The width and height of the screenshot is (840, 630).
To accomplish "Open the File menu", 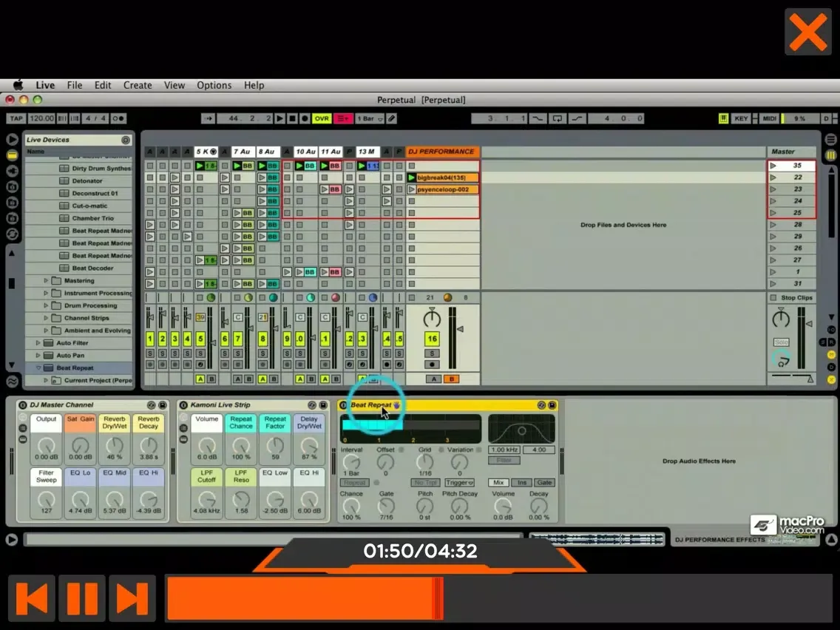I will click(x=75, y=85).
